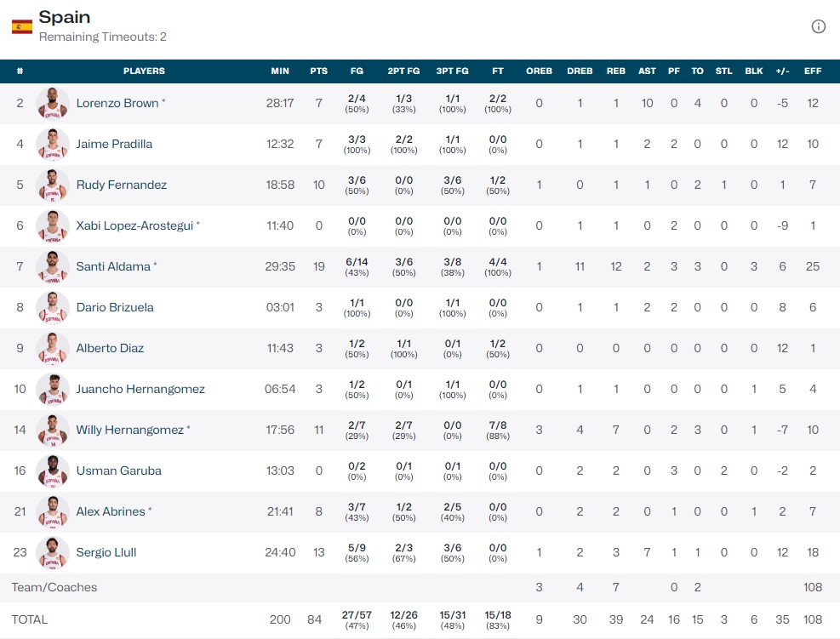Image resolution: width=840 pixels, height=639 pixels.
Task: Select Sergio Llull's headshot image
Action: click(x=53, y=552)
